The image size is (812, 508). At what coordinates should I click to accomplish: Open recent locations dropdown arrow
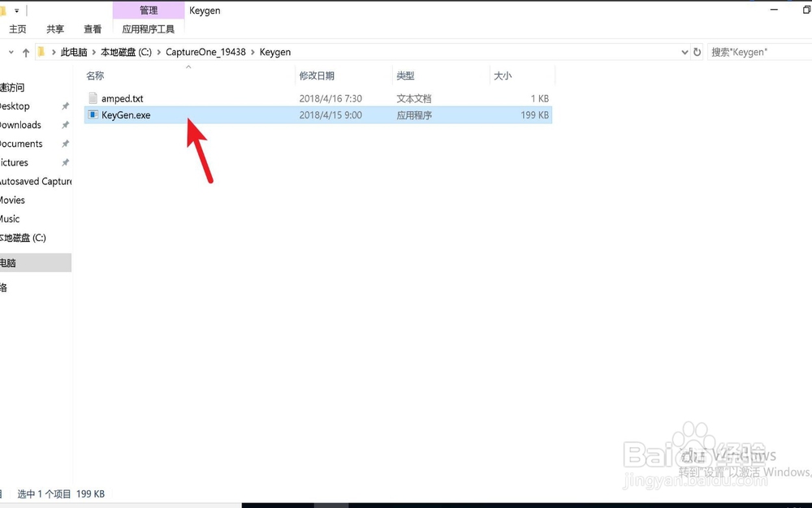point(11,52)
